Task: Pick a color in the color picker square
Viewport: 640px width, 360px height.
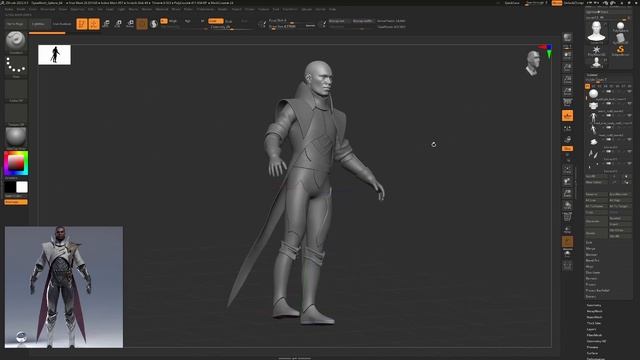Action: pos(16,163)
